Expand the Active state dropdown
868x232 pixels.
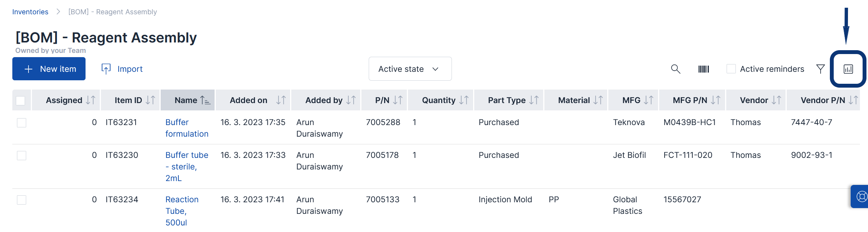pos(410,69)
